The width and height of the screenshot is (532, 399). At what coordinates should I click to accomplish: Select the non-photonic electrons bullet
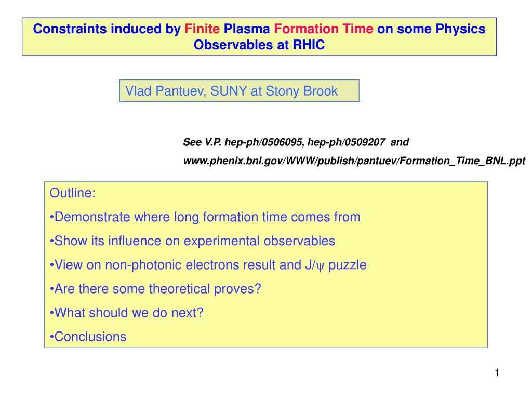coord(208,265)
